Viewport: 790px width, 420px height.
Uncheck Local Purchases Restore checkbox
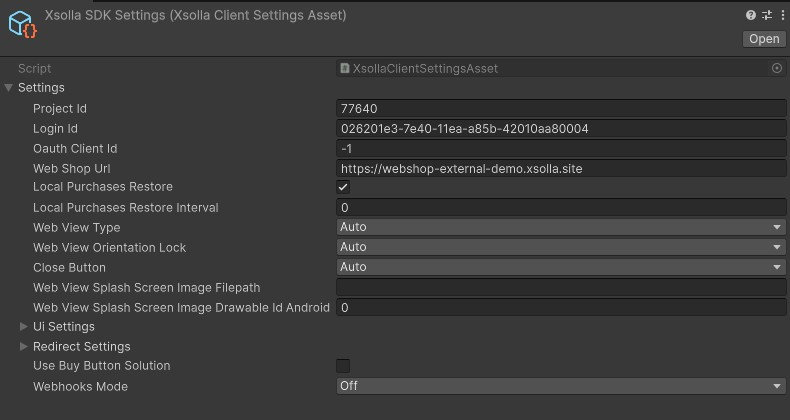point(343,187)
